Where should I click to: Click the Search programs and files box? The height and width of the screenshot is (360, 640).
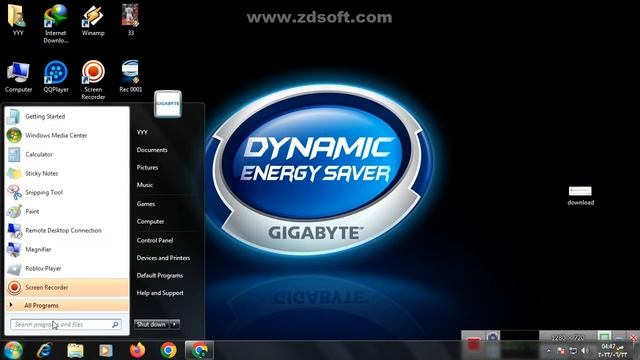point(65,324)
